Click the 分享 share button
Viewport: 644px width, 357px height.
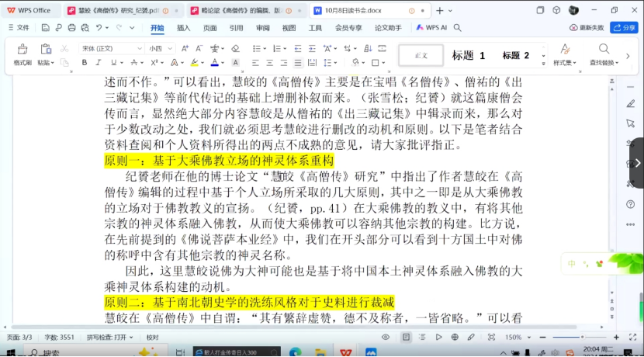click(624, 27)
